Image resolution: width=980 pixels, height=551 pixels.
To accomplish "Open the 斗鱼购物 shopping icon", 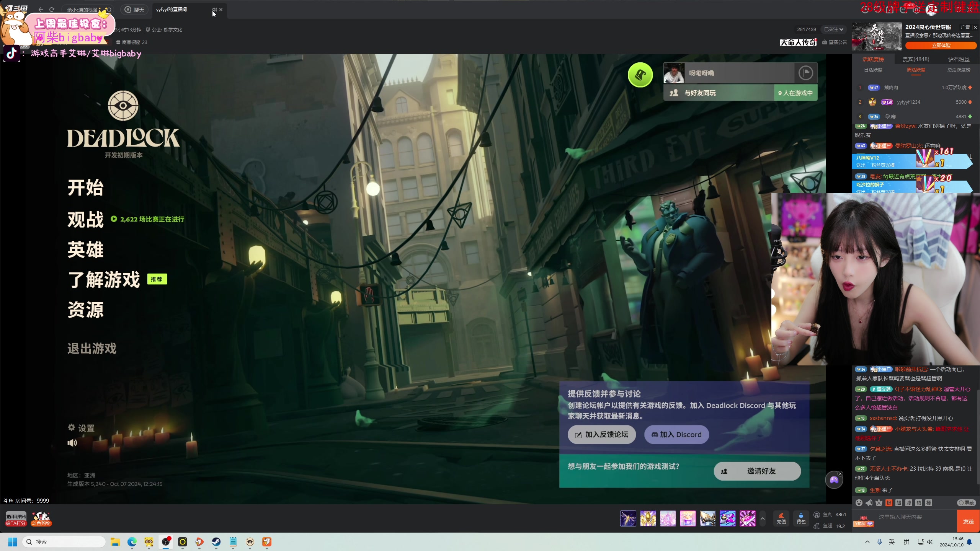I will click(41, 519).
